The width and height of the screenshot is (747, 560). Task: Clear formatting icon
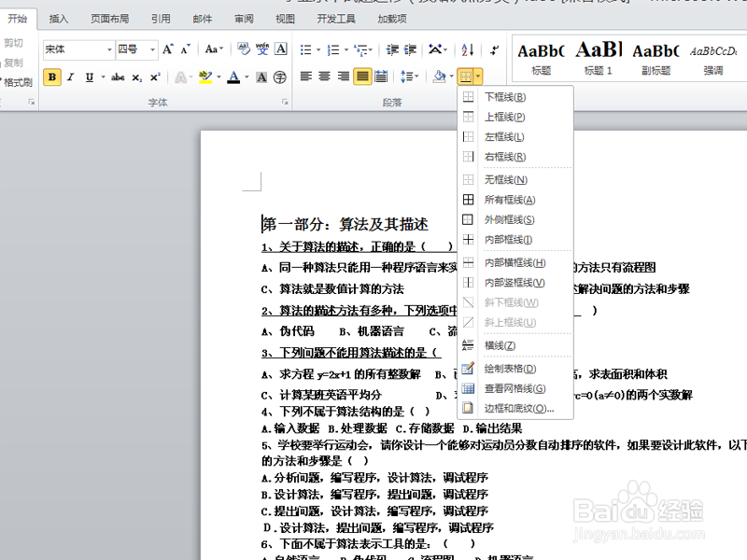[x=244, y=49]
